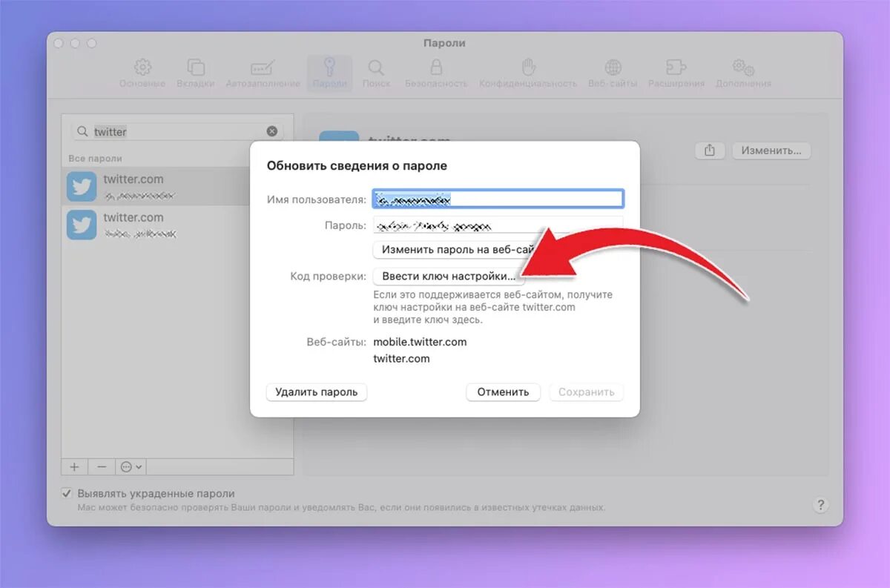This screenshot has height=588, width=890.
Task: Click the Пароль input field
Action: pyautogui.click(x=498, y=225)
